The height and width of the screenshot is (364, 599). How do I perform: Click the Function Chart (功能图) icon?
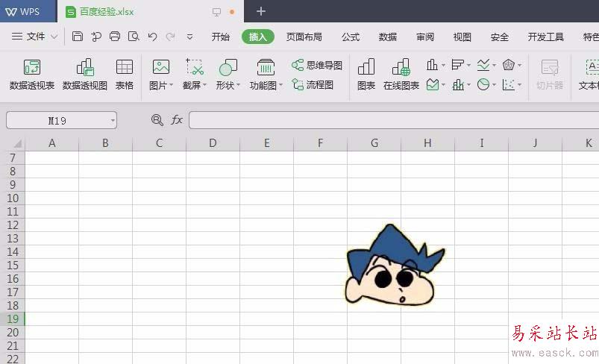click(x=266, y=67)
